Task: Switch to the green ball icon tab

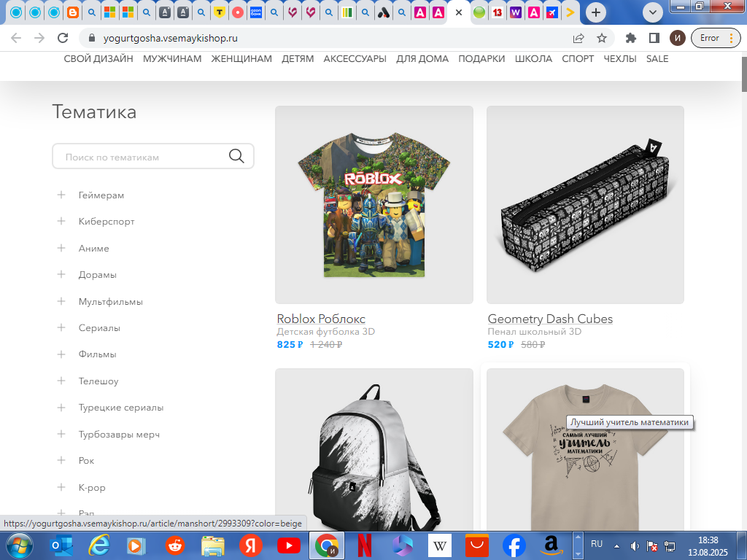Action: pos(479,12)
